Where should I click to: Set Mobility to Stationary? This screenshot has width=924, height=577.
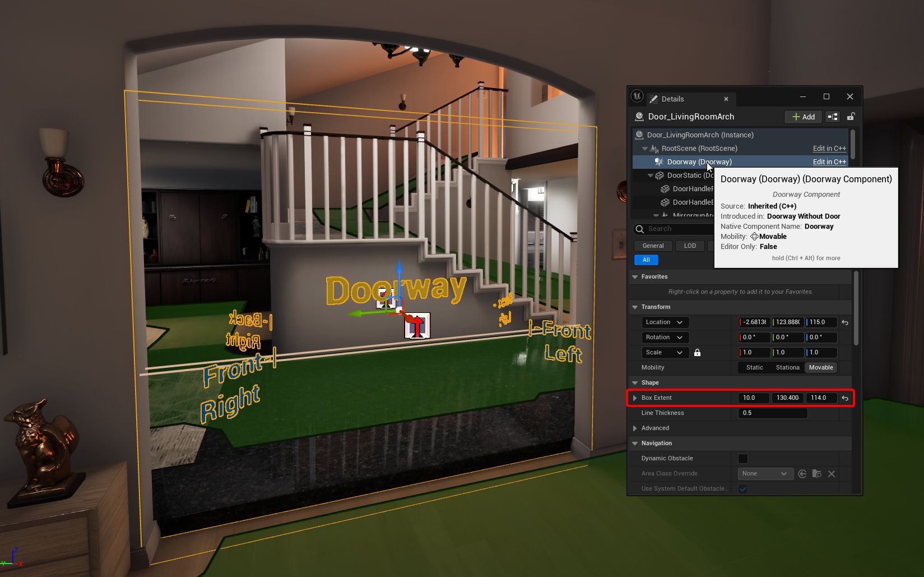787,368
